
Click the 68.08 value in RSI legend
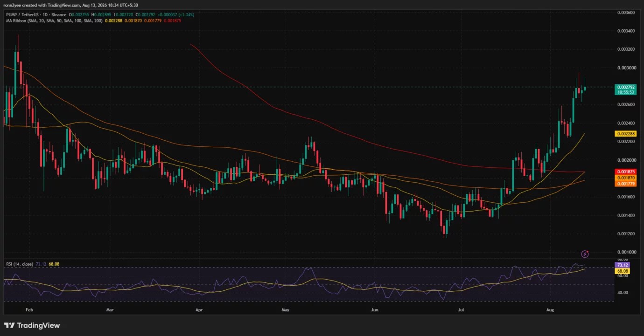tap(54, 264)
